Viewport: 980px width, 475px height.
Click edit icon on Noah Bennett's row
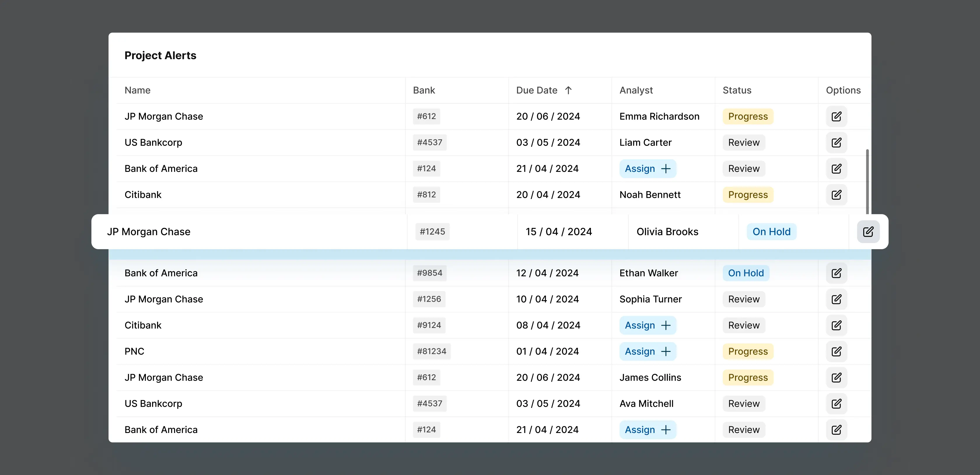tap(836, 195)
